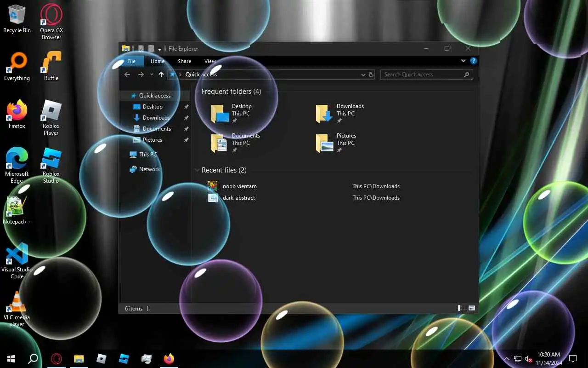
Task: Click the muted volume tray icon
Action: [x=529, y=359]
